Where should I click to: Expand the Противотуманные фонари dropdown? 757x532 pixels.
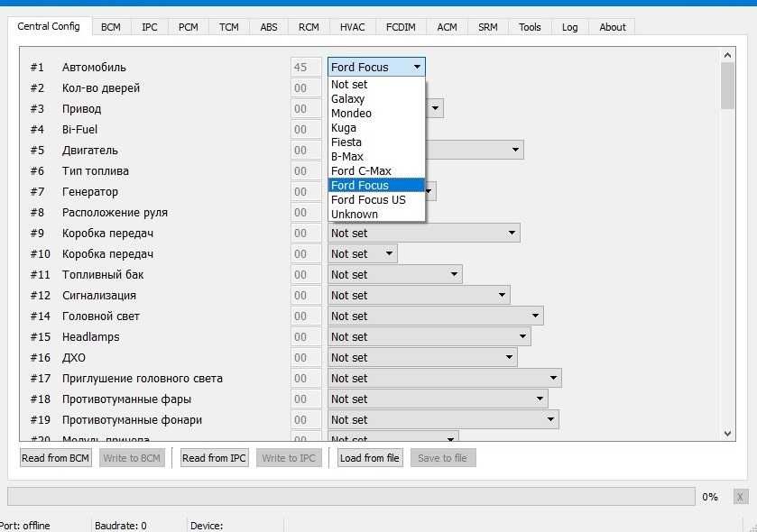pos(443,419)
